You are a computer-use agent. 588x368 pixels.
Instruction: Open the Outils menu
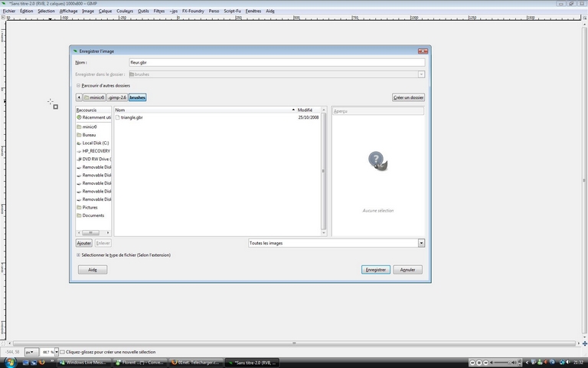tap(143, 11)
